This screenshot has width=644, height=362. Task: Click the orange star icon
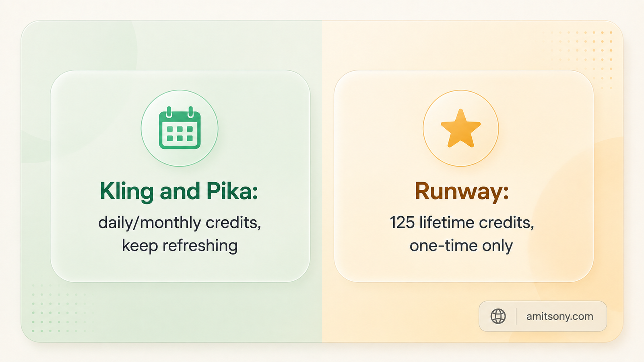click(461, 128)
